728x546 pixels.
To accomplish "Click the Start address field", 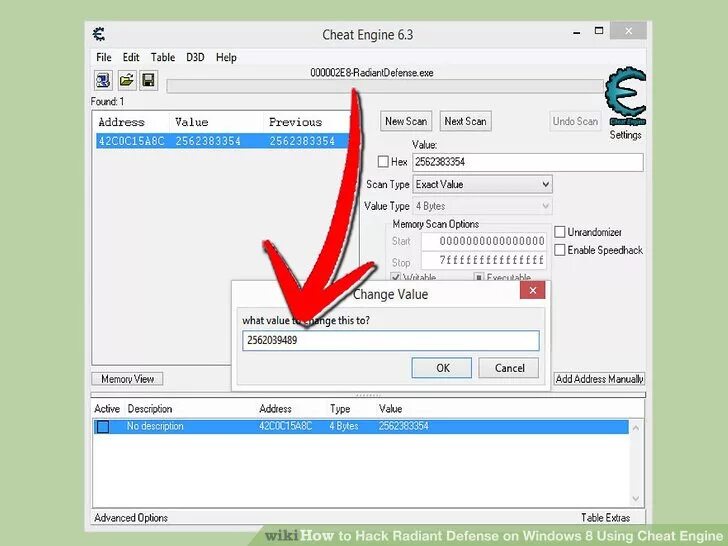I will [483, 241].
